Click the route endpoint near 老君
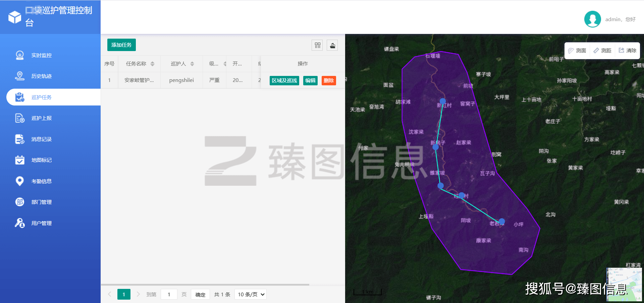Screen dimensions: 644x303 (x=502, y=221)
